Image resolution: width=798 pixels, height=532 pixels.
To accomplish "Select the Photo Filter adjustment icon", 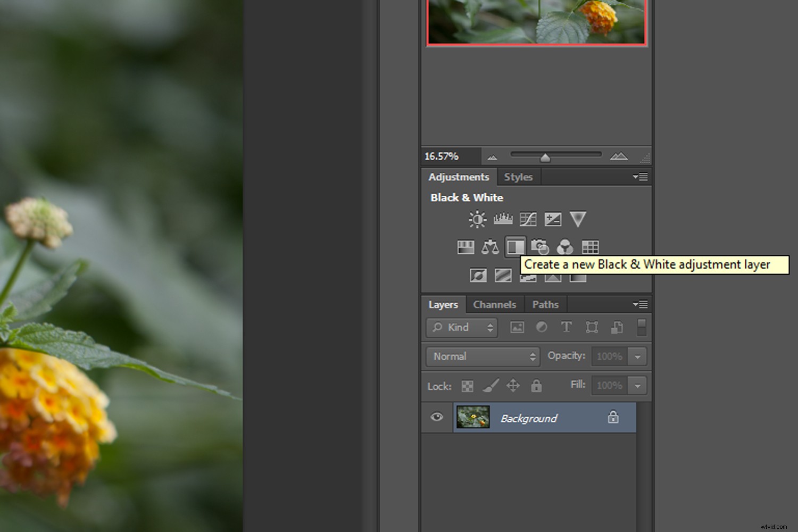I will tap(541, 247).
